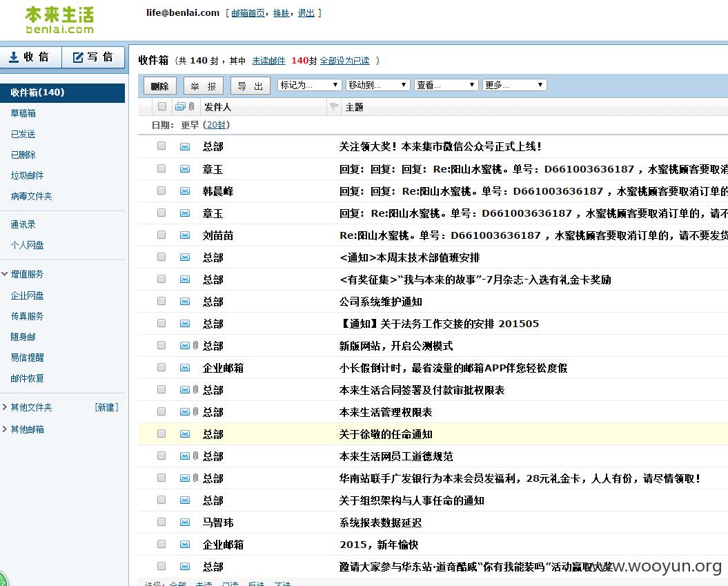Click envelope icon for 有奖征集 email

pos(185,279)
